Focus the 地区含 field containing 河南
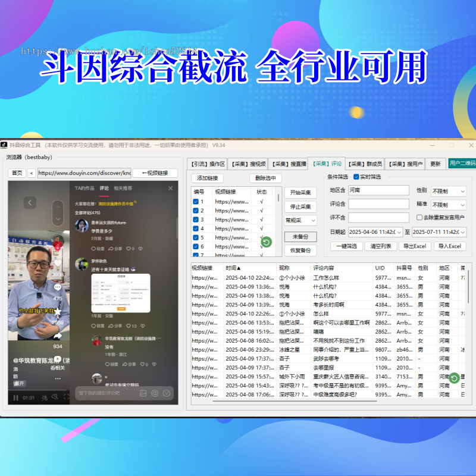 (378, 190)
